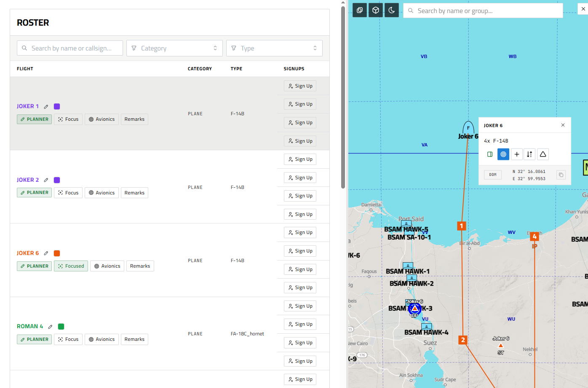Select the BSAM HAWK-1 site icon
This screenshot has height=388, width=588.
pos(408,266)
